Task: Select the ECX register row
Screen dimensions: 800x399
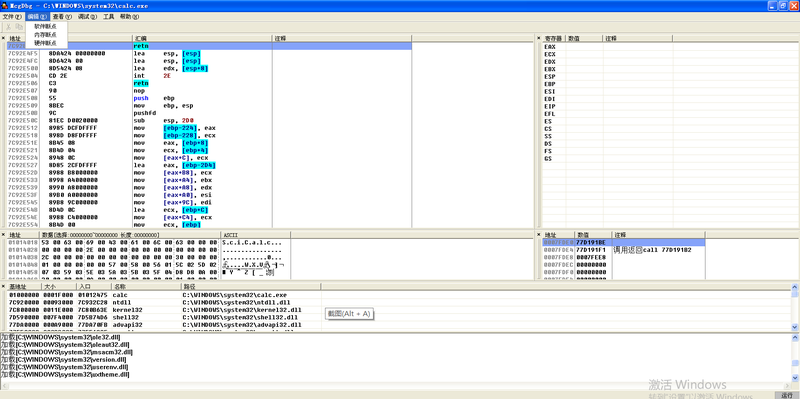Action: click(x=607, y=54)
